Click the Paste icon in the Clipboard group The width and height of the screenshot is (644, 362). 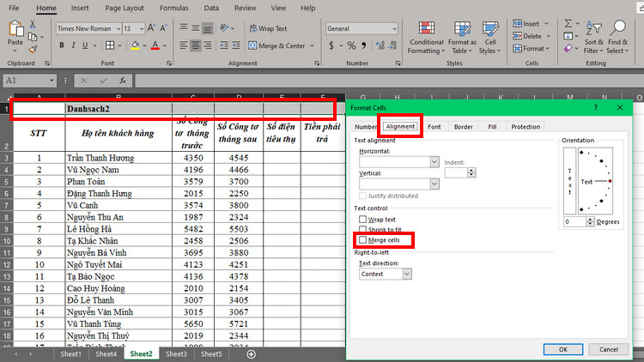click(15, 28)
